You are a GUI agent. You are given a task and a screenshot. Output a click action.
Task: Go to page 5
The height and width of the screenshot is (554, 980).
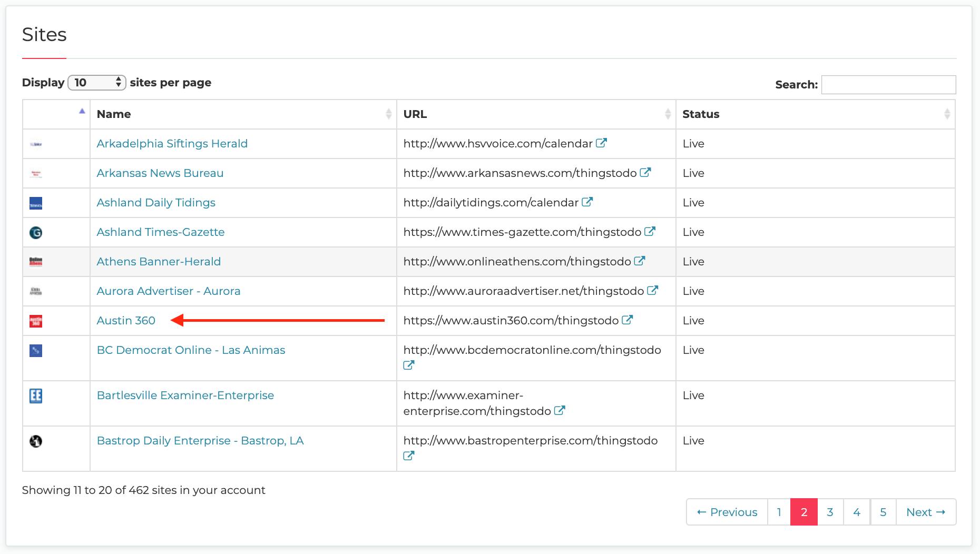pyautogui.click(x=883, y=512)
